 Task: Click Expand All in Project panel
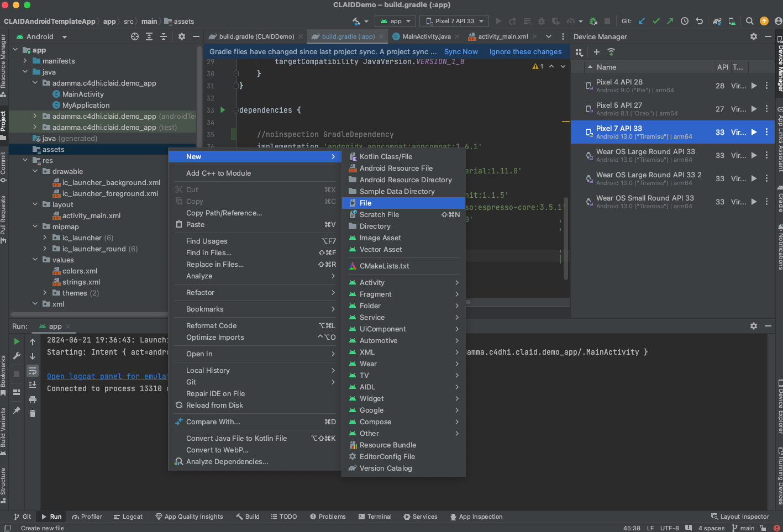click(149, 36)
